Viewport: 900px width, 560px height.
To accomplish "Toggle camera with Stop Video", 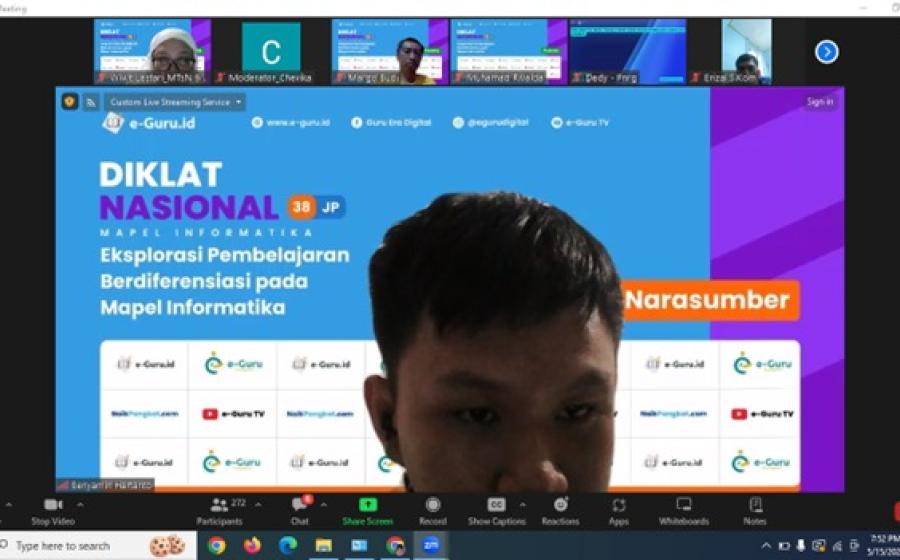I will [53, 505].
